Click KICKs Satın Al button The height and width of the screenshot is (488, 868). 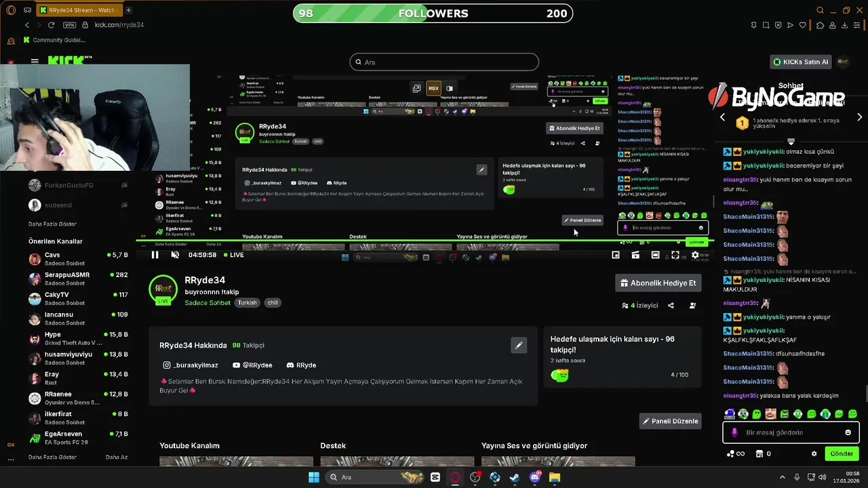[x=802, y=62]
